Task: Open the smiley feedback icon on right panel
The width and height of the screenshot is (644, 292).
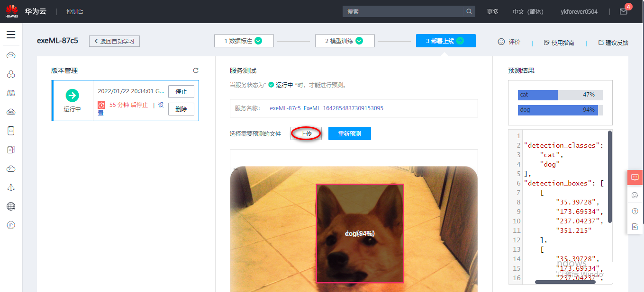Action: pos(635,195)
